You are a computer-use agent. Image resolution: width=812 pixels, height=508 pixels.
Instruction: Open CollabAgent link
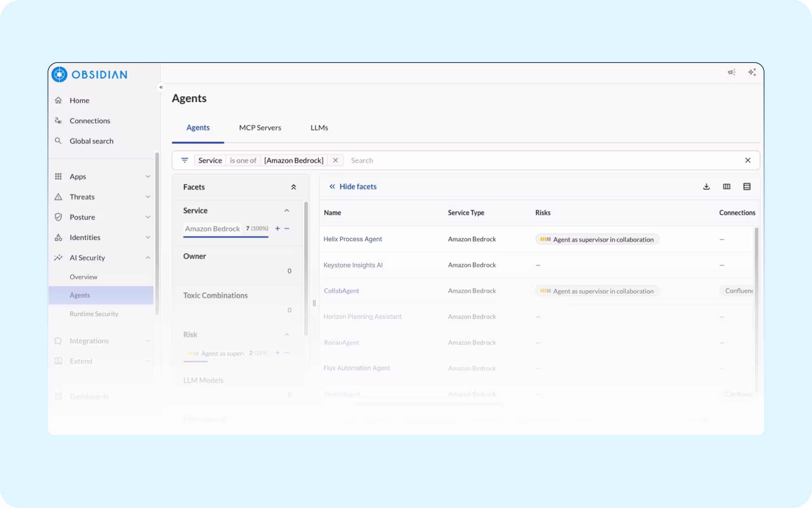(341, 291)
